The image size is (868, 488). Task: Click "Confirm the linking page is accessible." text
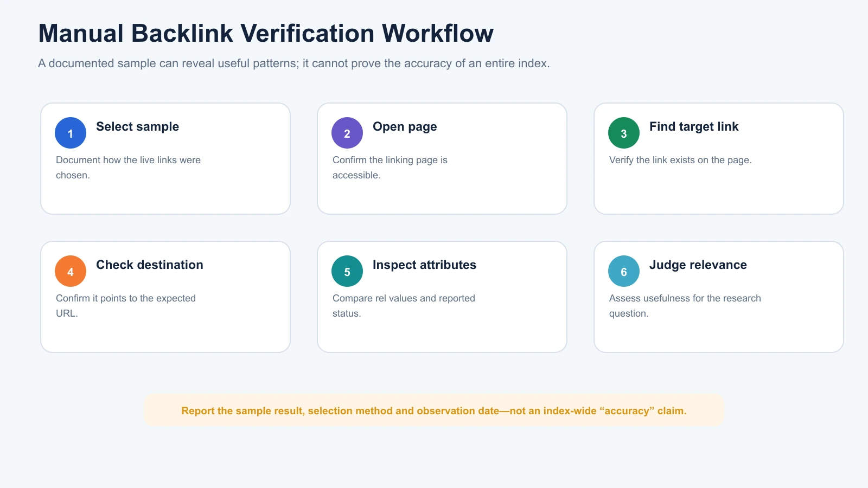pyautogui.click(x=390, y=168)
